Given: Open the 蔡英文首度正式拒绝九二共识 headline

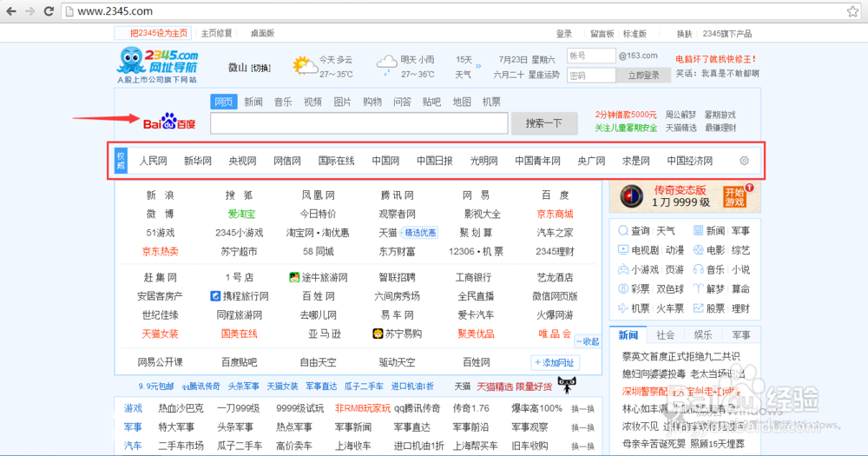Looking at the screenshot, I should pos(681,356).
